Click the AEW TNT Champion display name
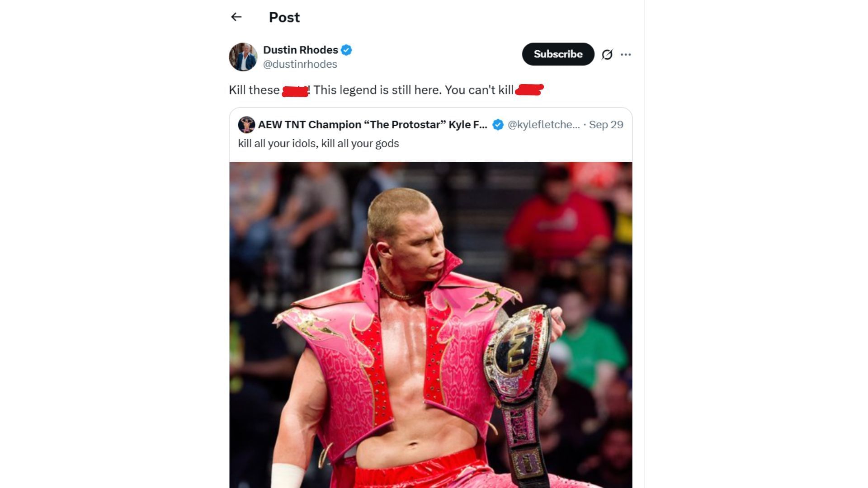The image size is (868, 488). tap(373, 125)
